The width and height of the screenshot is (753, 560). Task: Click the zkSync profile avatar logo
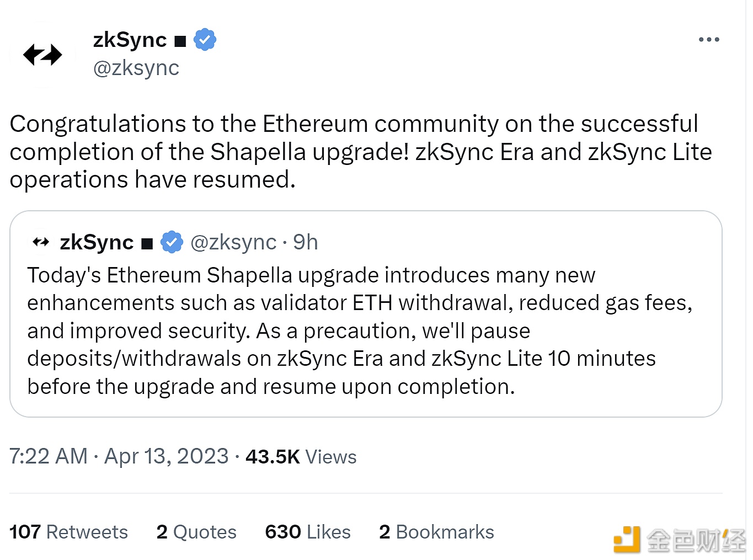42,55
